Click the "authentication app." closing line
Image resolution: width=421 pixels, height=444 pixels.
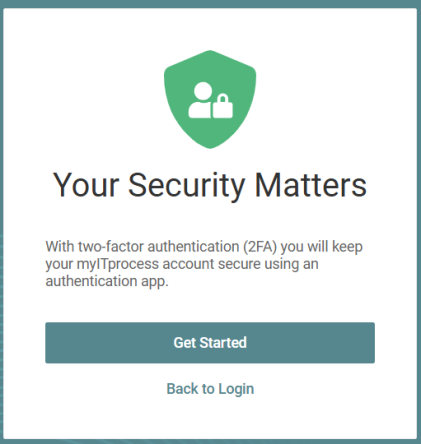pos(107,281)
